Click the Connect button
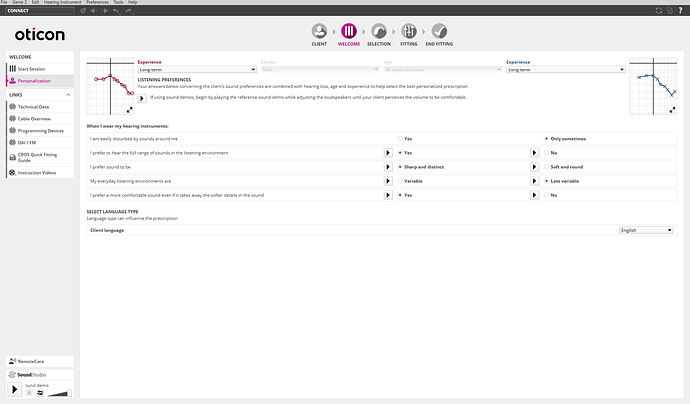This screenshot has width=690, height=404. point(40,11)
